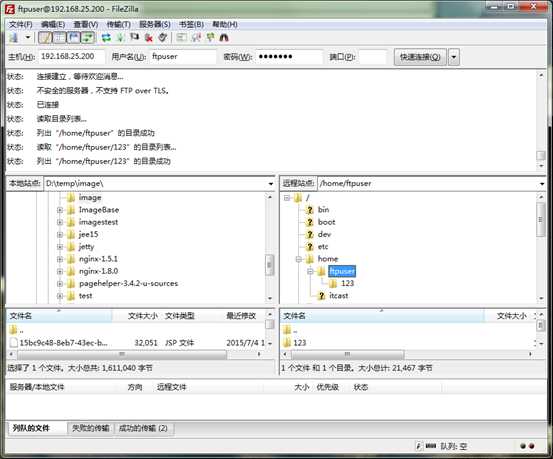The width and height of the screenshot is (553, 459).
Task: Sort local files by 文件大小 column
Action: click(x=142, y=316)
